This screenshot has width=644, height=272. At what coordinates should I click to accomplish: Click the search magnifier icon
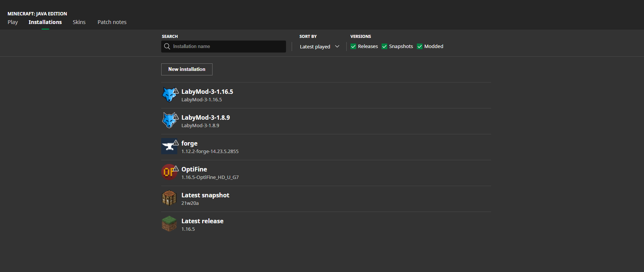[167, 47]
